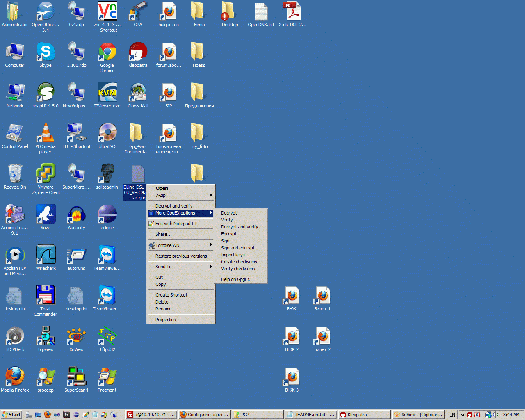Select Encrypt in the GpgEX submenu
Viewport: 525px width, 420px height.
(241, 234)
